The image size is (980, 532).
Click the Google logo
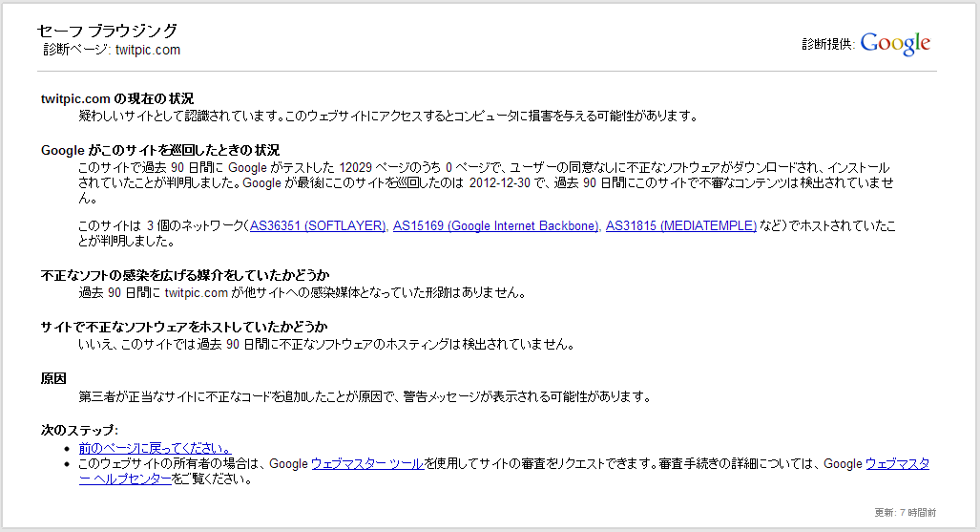tap(895, 44)
